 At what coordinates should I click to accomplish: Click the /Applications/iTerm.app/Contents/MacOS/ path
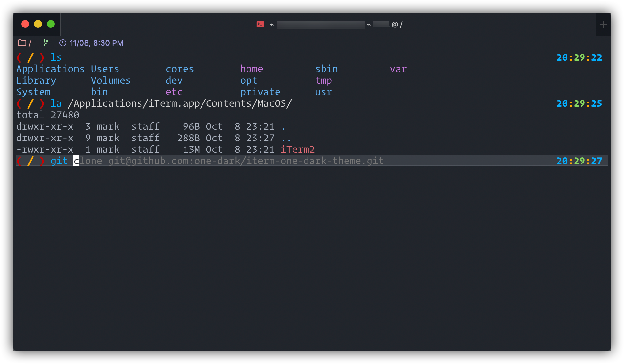[x=180, y=103]
